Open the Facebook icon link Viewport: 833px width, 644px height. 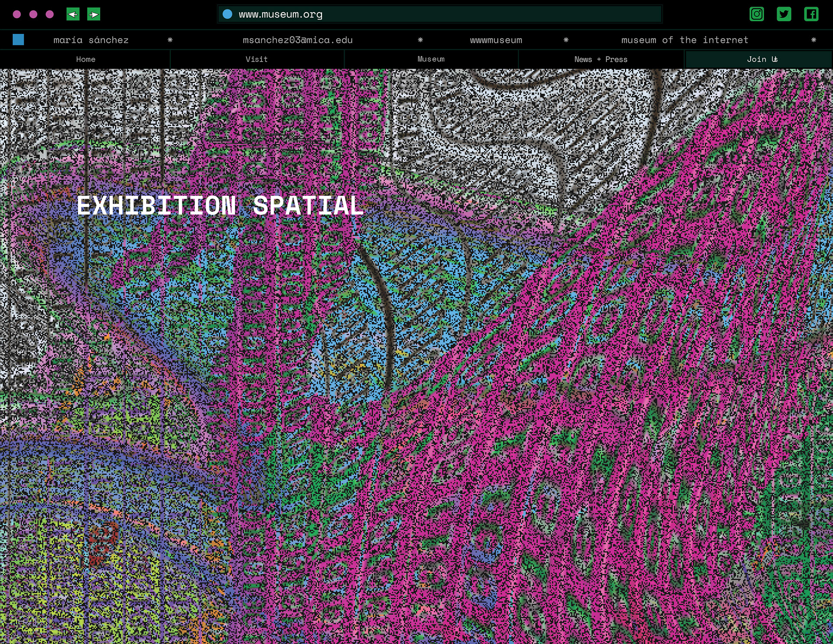pos(811,14)
